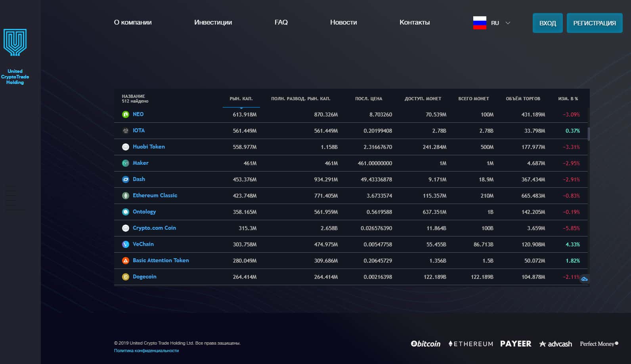This screenshot has width=631, height=364.
Task: Open the Huobi Token link
Action: coord(149,147)
